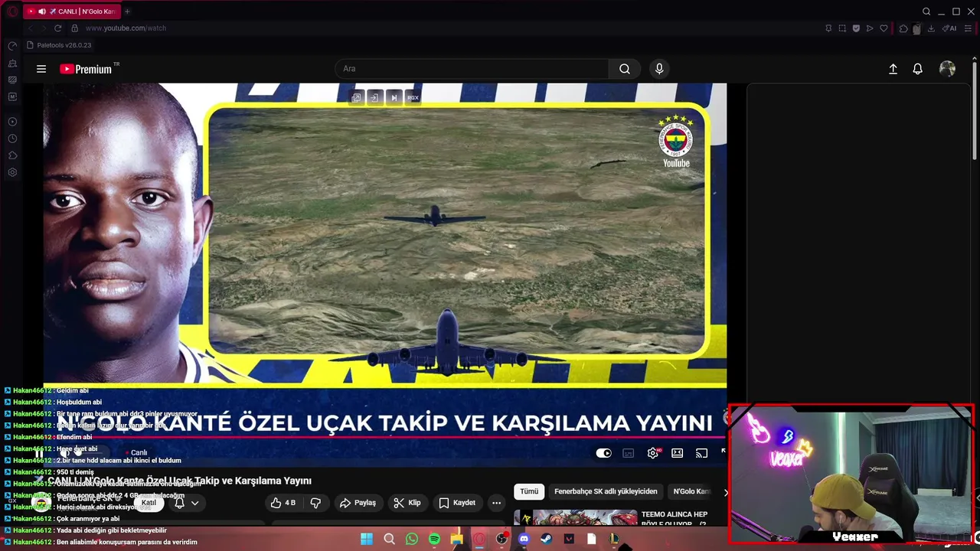
Task: Expand the notification bell preference dropdown
Action: click(194, 503)
